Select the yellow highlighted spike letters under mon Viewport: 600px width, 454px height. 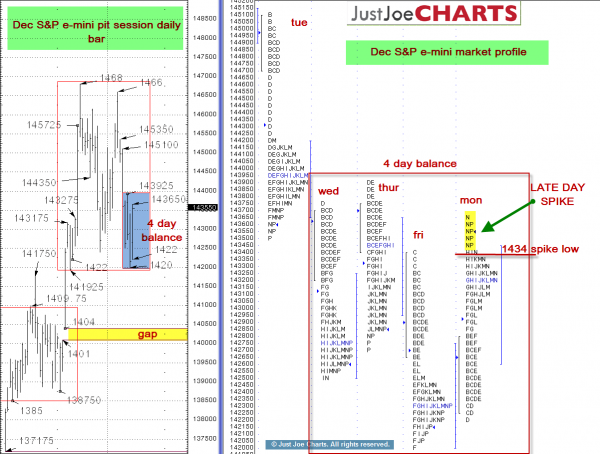click(469, 231)
